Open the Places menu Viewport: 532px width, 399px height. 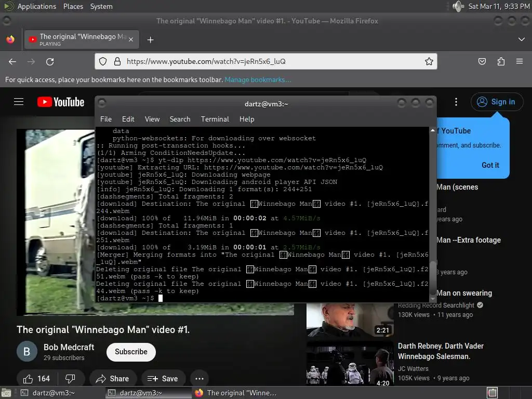pos(73,6)
